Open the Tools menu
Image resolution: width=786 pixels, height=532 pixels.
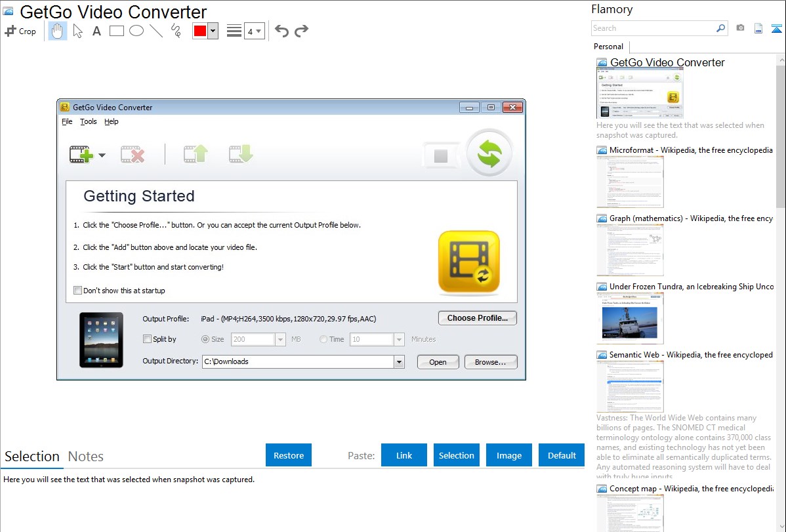[x=88, y=121]
